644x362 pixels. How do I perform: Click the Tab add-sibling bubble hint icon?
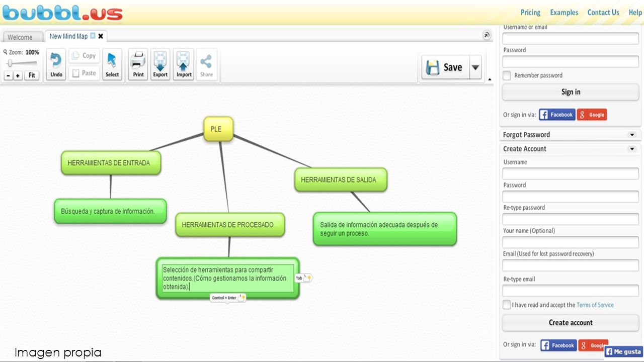[304, 278]
